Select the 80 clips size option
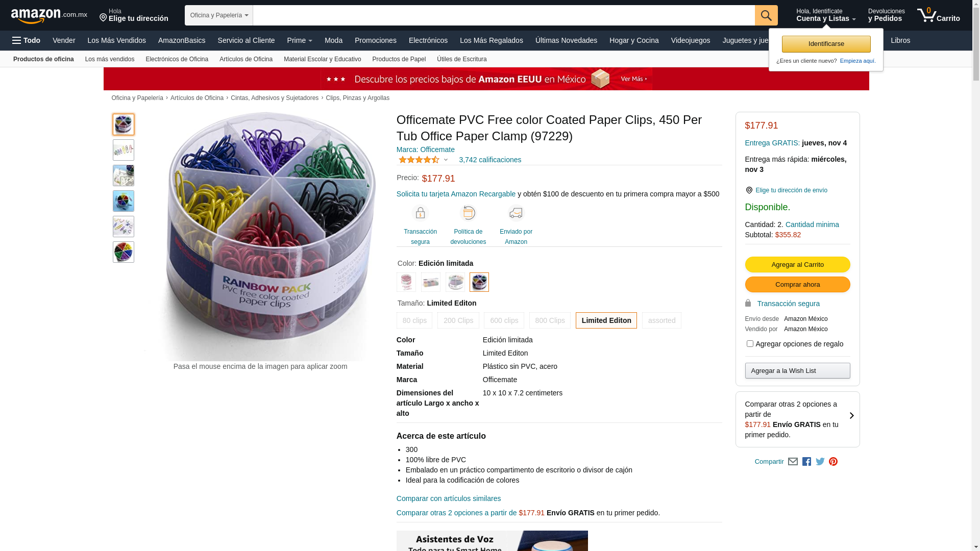This screenshot has height=551, width=980. coord(414,320)
